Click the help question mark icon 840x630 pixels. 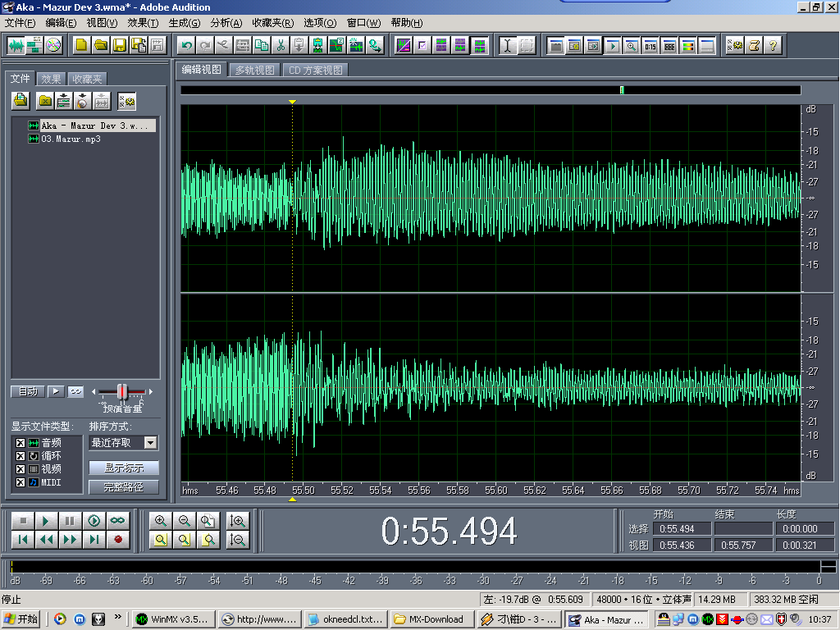tap(773, 46)
